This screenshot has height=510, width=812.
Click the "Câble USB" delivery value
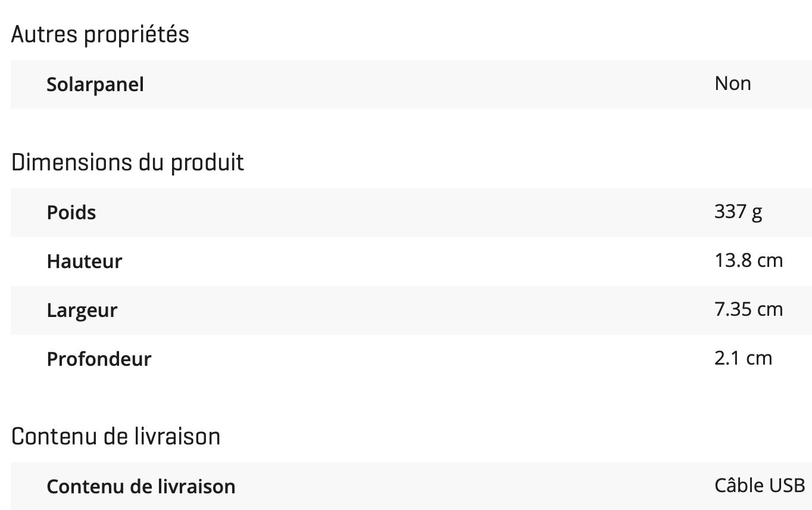click(760, 485)
